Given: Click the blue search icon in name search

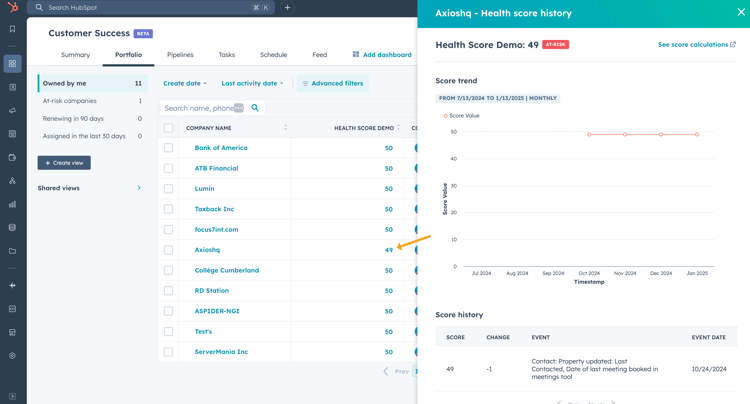Looking at the screenshot, I should click(255, 108).
